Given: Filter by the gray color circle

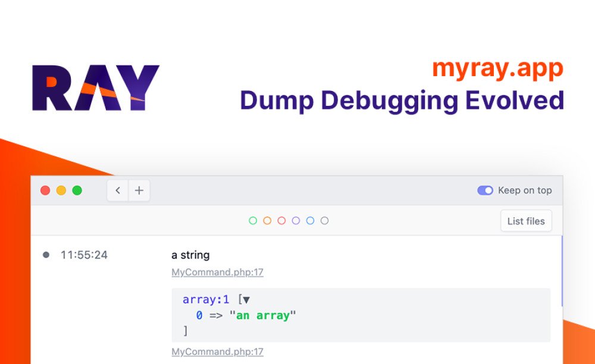Looking at the screenshot, I should coord(324,221).
